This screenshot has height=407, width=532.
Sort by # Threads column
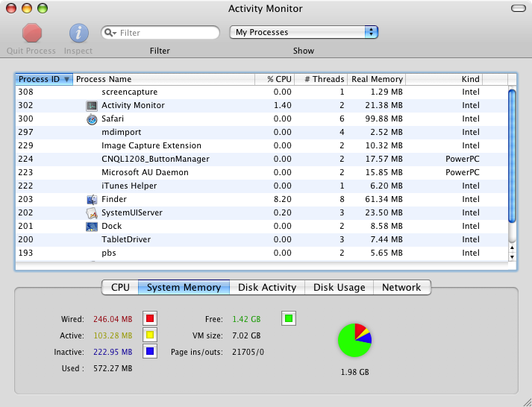(x=321, y=79)
